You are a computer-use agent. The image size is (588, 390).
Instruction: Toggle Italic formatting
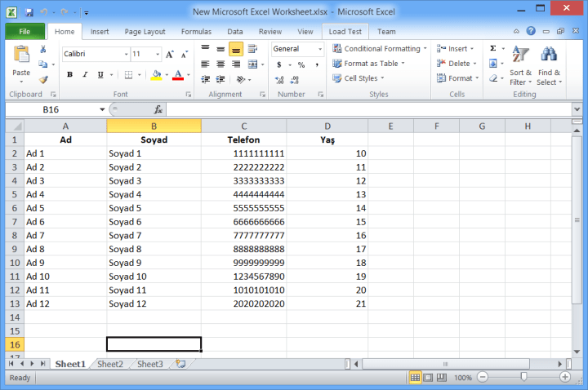(x=85, y=75)
